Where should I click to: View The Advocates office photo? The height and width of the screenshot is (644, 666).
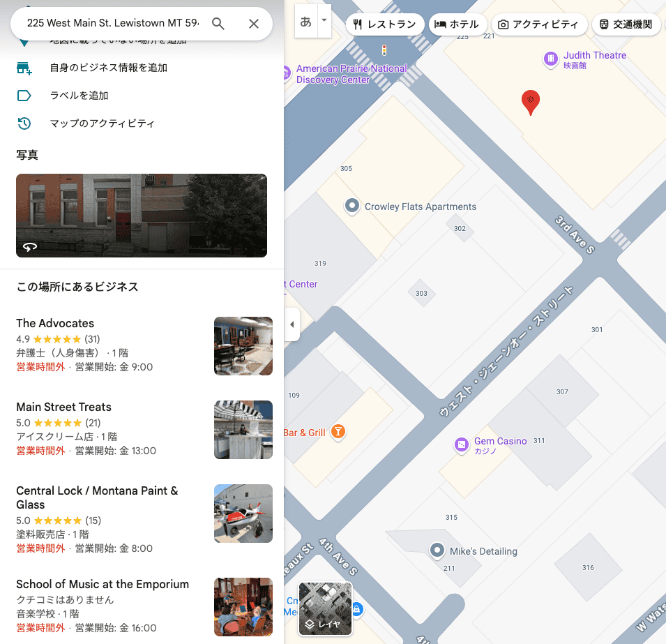[243, 346]
